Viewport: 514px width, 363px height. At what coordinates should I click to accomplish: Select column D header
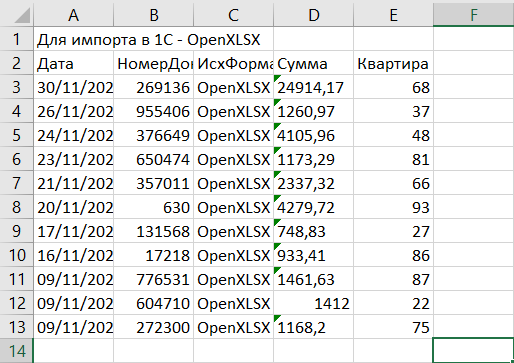[313, 15]
